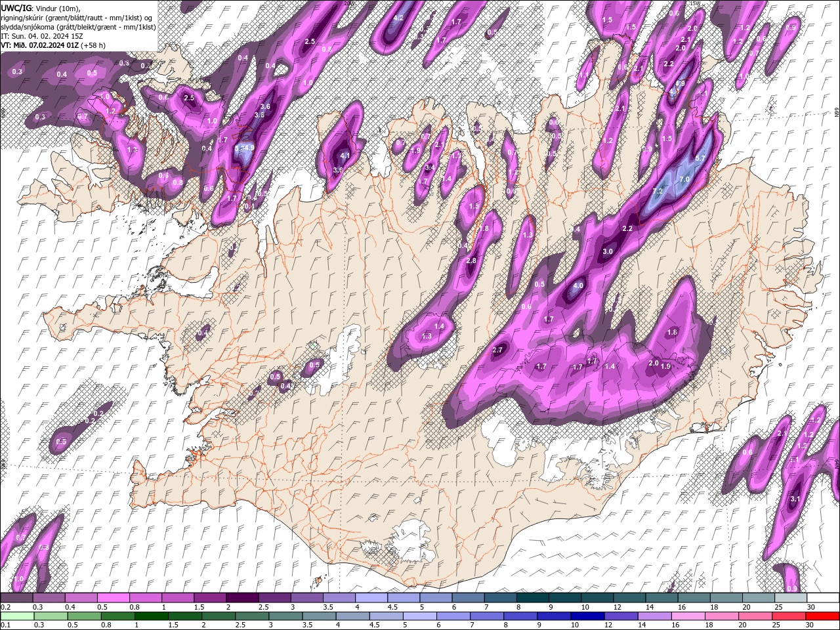Select the darkest purple snow swatch between 2 and 2.5
This screenshot has height=630, width=840.
point(242,597)
